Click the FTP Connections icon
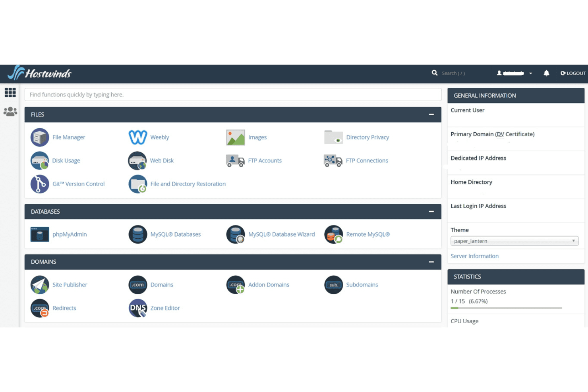The image size is (588, 392). pos(333,160)
